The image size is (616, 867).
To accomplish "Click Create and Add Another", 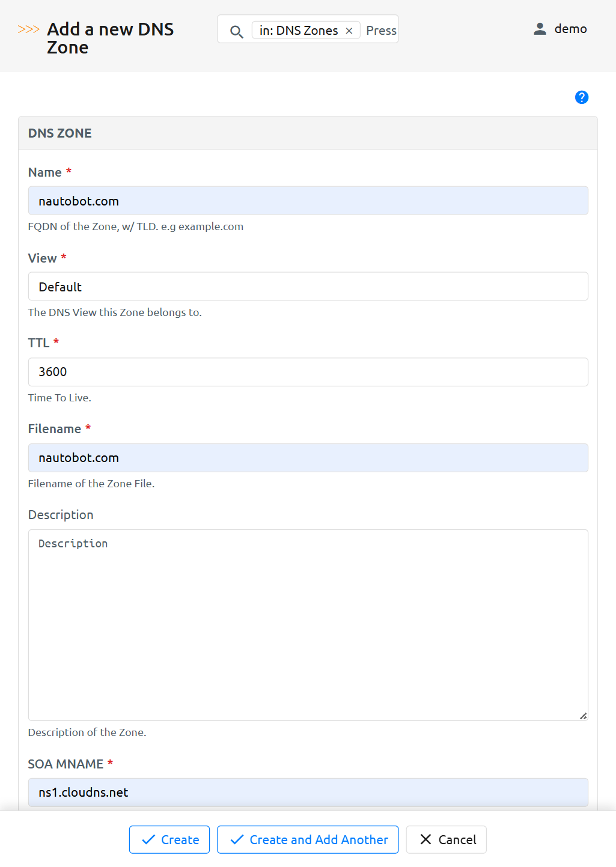I will (307, 839).
